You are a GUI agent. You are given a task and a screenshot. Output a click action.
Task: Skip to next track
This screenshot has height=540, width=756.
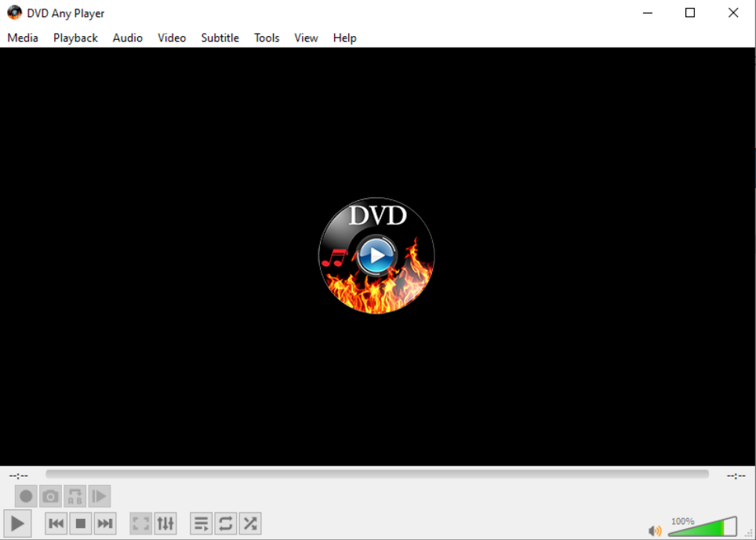pos(105,523)
